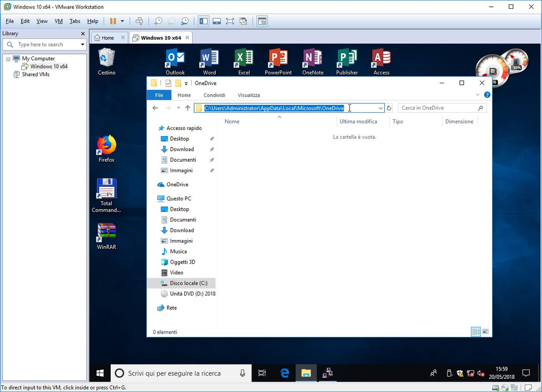Viewport: 542px width, 392px height.
Task: Switch to the VMware Home tab
Action: [x=107, y=38]
